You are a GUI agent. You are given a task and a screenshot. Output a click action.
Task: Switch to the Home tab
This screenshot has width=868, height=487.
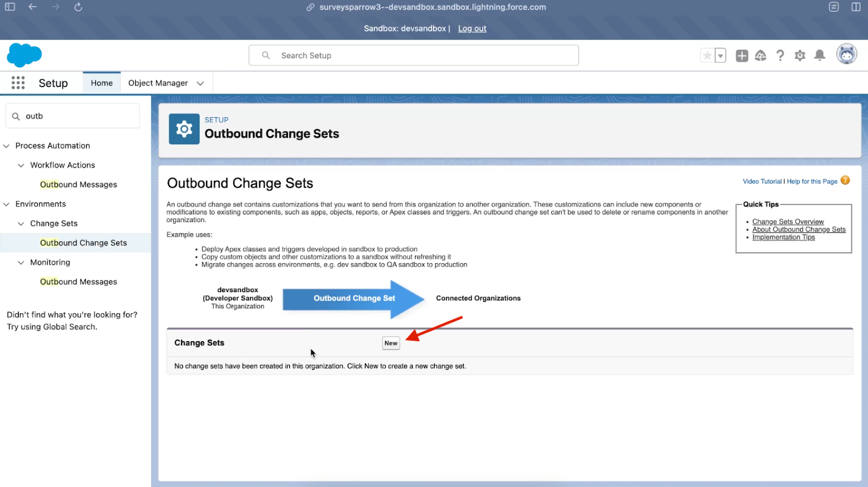[x=101, y=83]
